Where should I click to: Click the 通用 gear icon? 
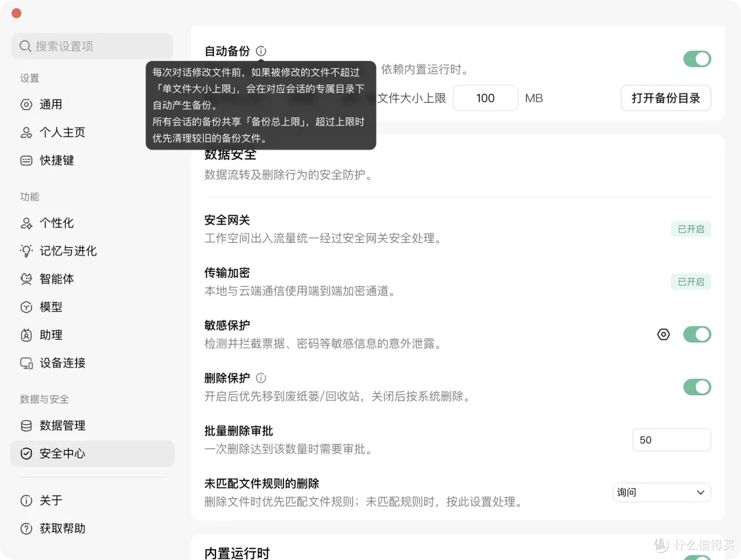(x=27, y=104)
